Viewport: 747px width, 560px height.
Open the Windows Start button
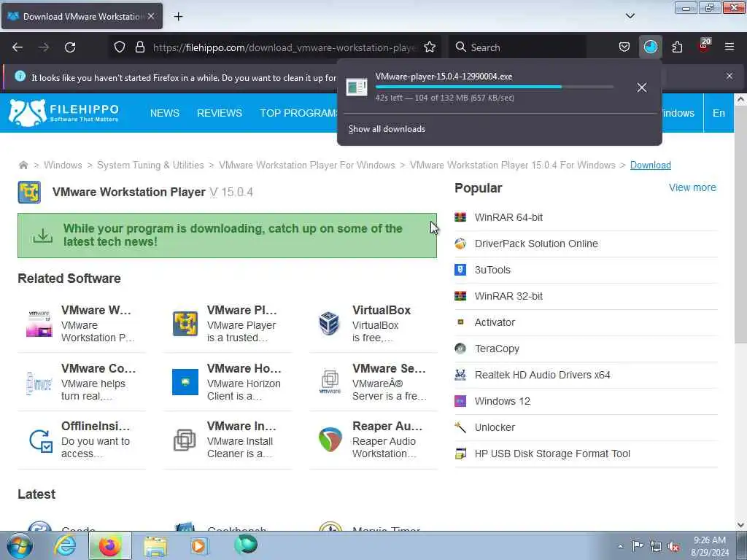[19, 545]
